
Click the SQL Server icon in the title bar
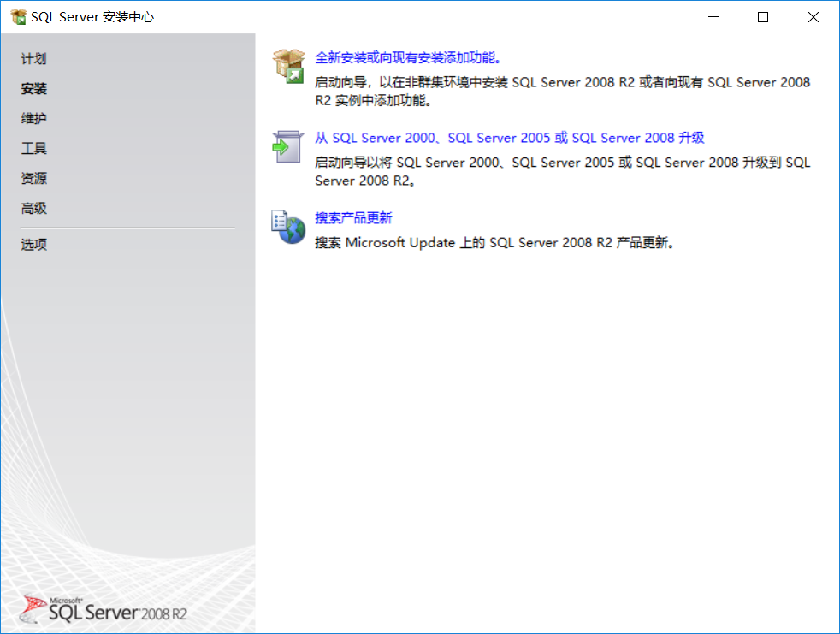19,15
